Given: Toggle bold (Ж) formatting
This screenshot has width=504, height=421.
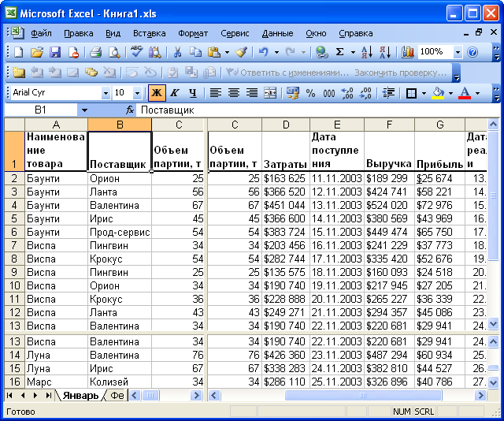Looking at the screenshot, I should 157,93.
